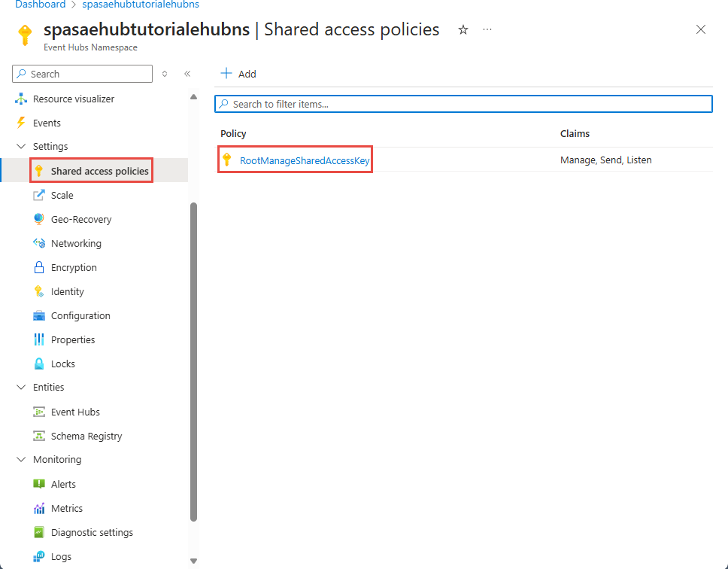Select the Scale icon in Settings

pos(38,195)
